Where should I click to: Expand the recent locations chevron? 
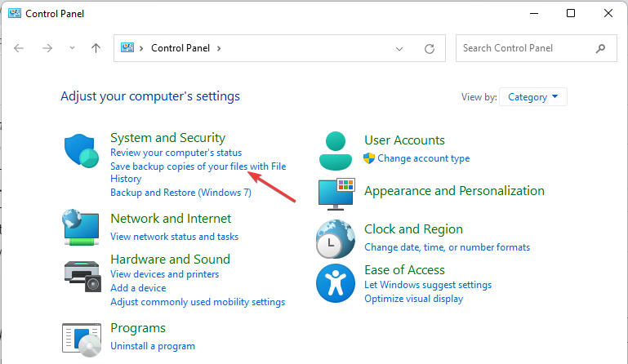(72, 48)
